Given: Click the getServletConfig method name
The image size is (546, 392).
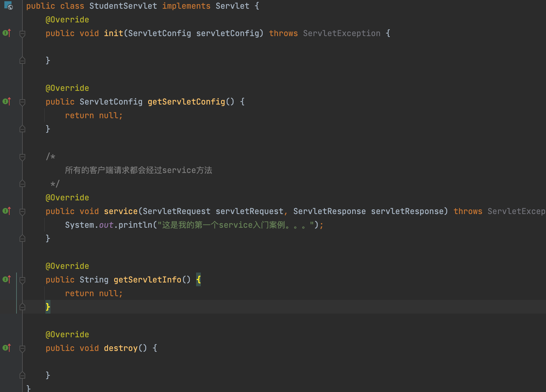Looking at the screenshot, I should click(186, 102).
